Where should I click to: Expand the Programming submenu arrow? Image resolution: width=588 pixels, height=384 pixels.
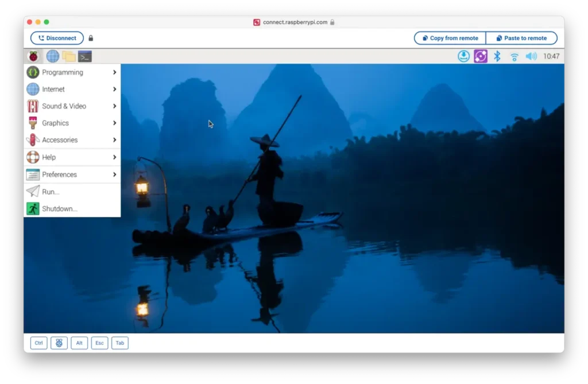114,72
